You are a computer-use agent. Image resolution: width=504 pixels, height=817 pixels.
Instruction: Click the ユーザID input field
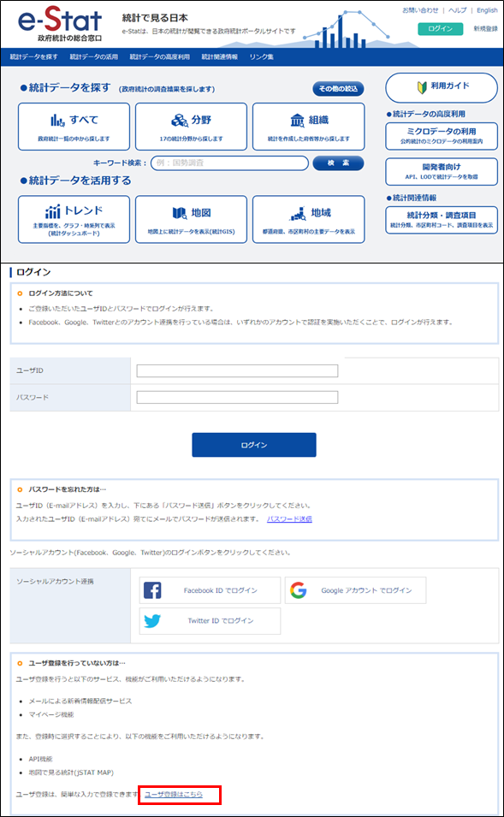pyautogui.click(x=237, y=370)
